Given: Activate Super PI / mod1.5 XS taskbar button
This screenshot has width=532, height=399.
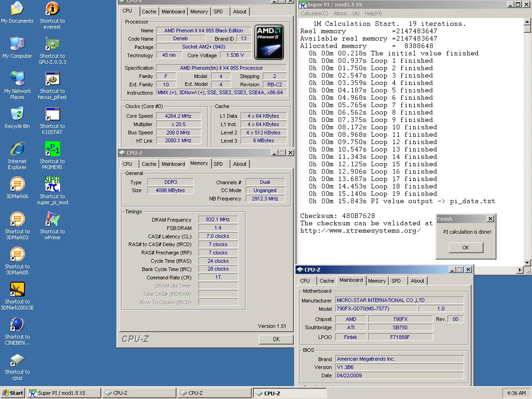Looking at the screenshot, I should click(64, 393).
